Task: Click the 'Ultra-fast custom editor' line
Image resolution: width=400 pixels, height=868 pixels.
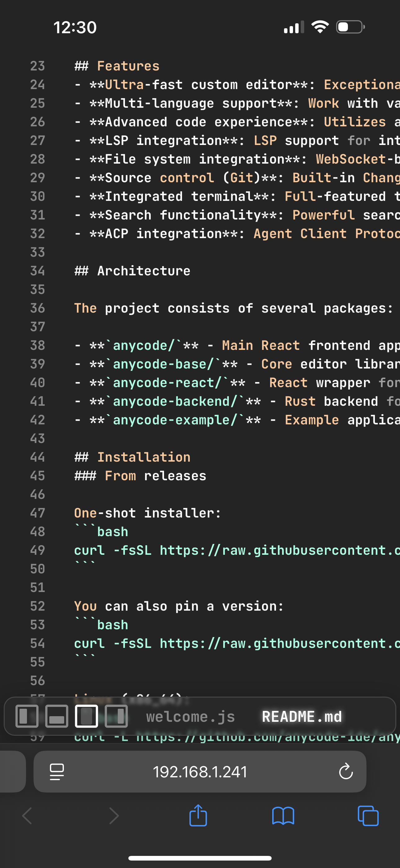Action: click(x=237, y=84)
